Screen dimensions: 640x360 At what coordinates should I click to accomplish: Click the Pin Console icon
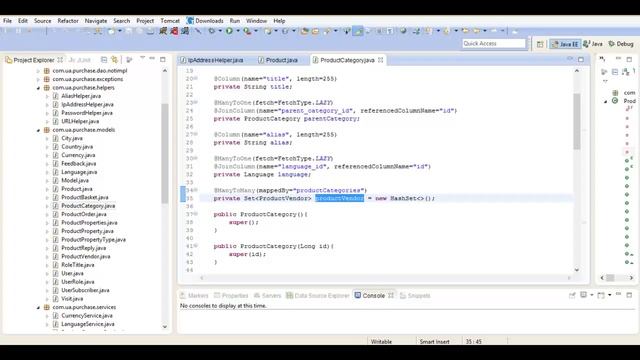572,295
